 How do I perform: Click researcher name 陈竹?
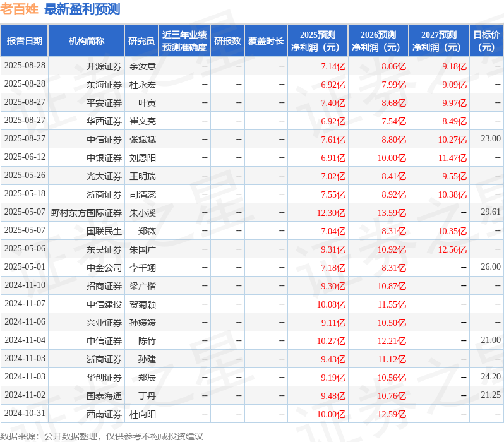[x=147, y=341]
